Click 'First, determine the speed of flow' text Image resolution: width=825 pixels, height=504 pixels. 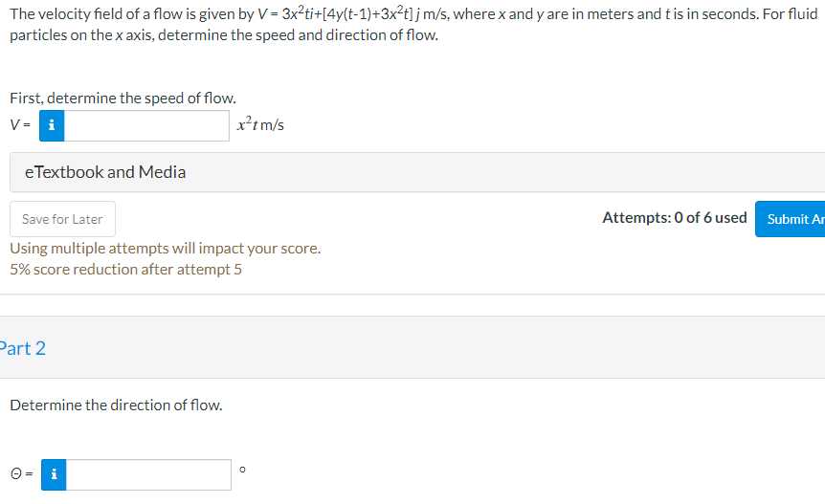(x=123, y=99)
